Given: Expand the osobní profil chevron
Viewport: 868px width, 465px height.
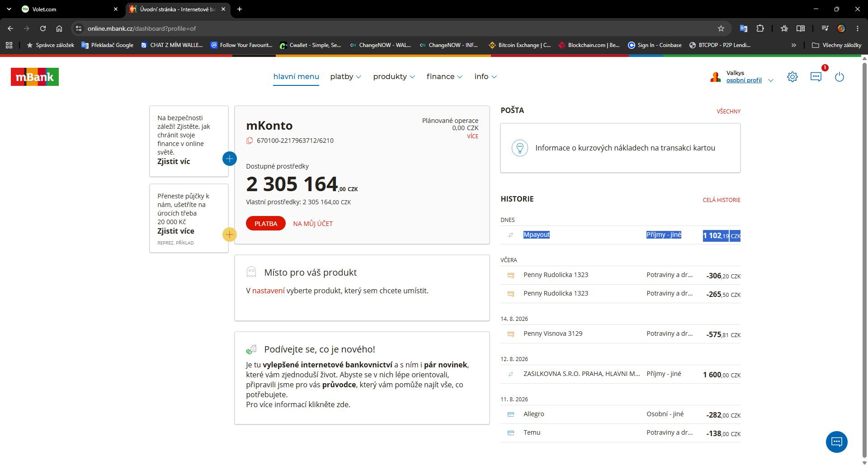Looking at the screenshot, I should click(x=771, y=80).
